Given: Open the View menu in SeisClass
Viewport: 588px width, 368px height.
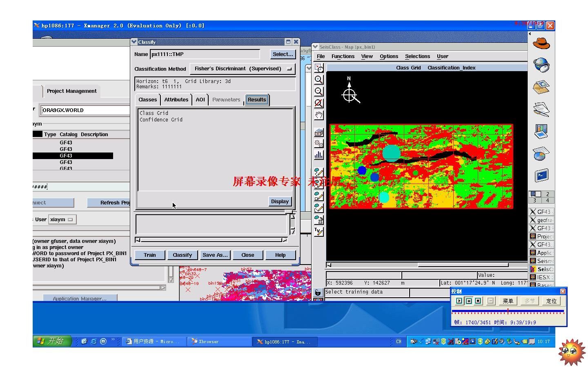Looking at the screenshot, I should tap(367, 56).
